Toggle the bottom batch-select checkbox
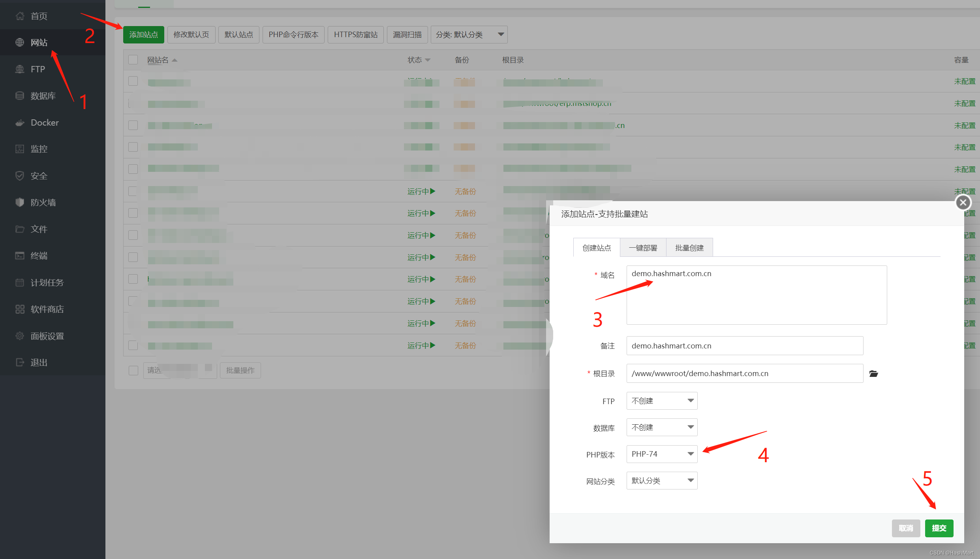 tap(133, 370)
